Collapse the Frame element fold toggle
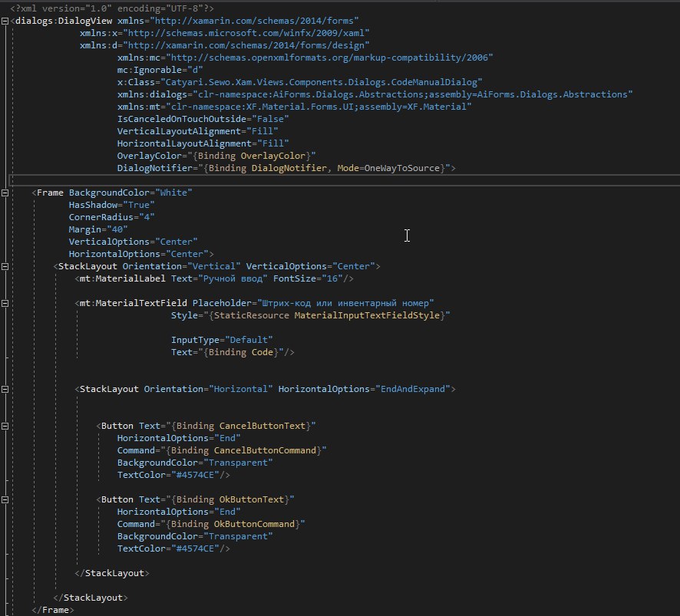680x616 pixels. click(5, 193)
